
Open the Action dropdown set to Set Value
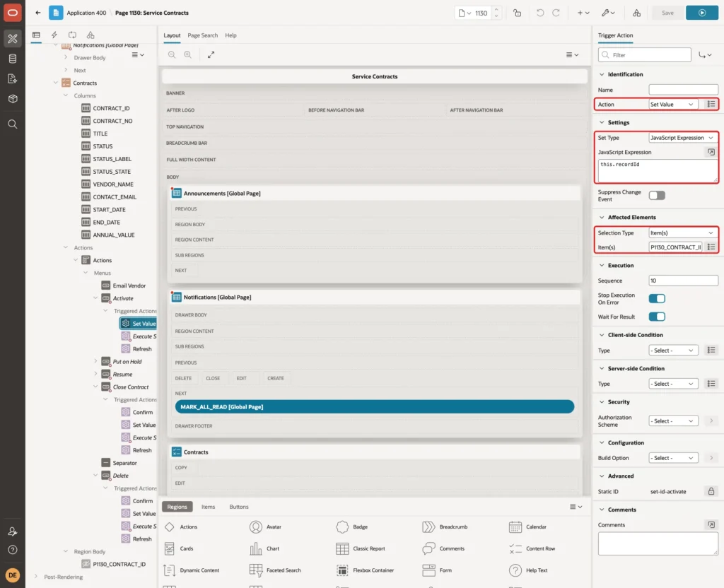click(x=673, y=105)
